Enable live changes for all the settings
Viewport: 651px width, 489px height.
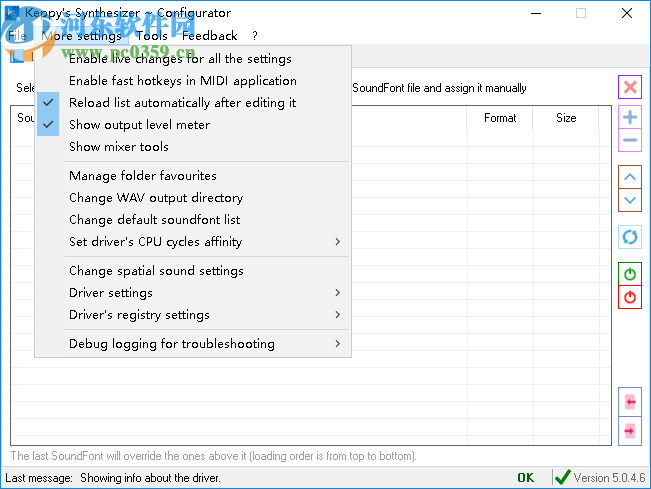pos(193,59)
